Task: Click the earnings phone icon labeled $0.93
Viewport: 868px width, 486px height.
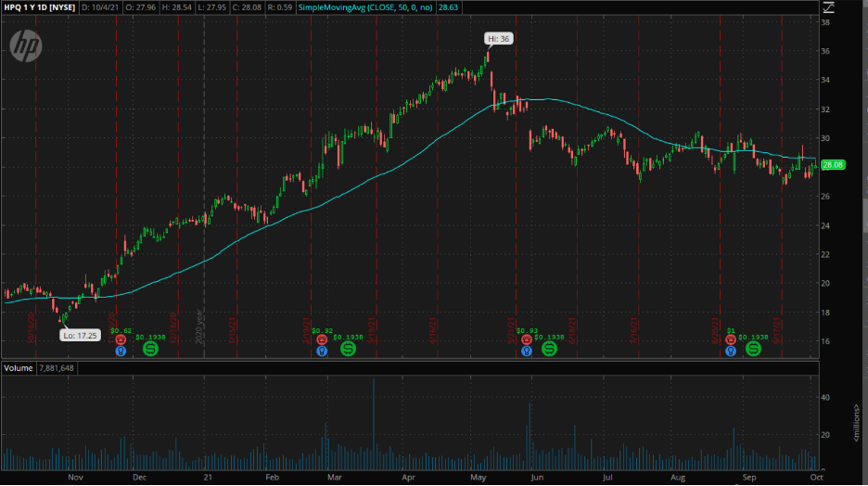Action: pos(527,339)
